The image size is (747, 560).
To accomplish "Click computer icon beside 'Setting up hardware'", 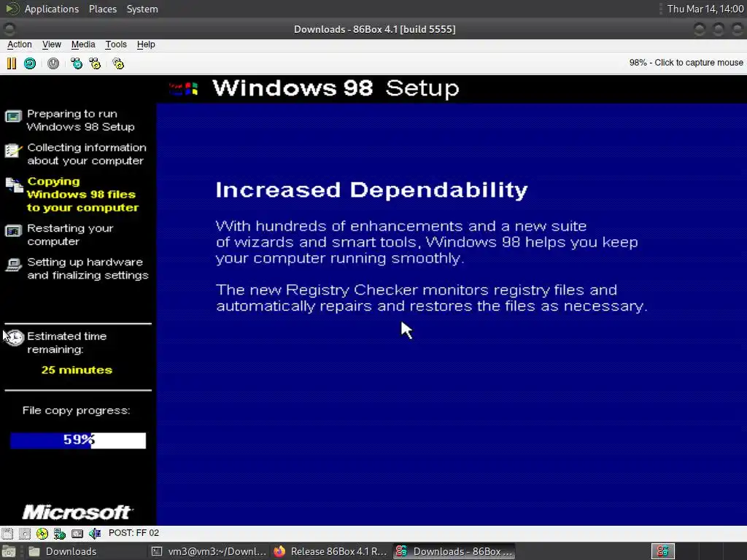I will [13, 265].
